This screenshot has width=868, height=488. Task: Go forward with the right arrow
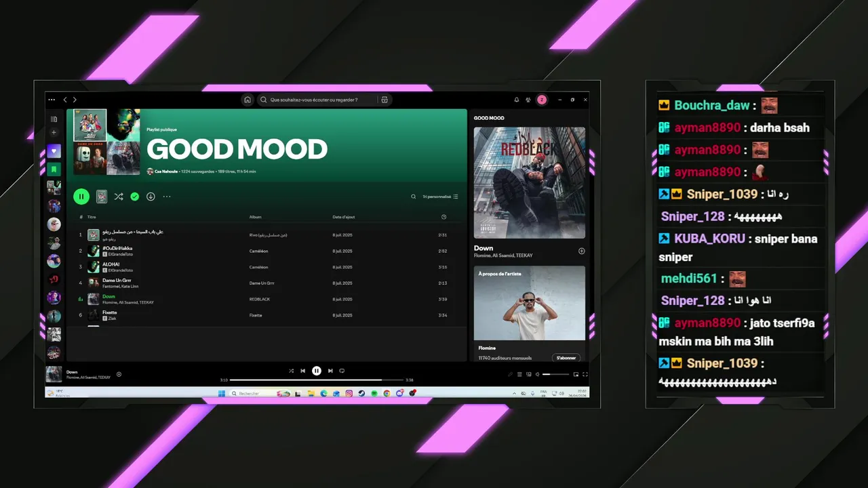[75, 100]
